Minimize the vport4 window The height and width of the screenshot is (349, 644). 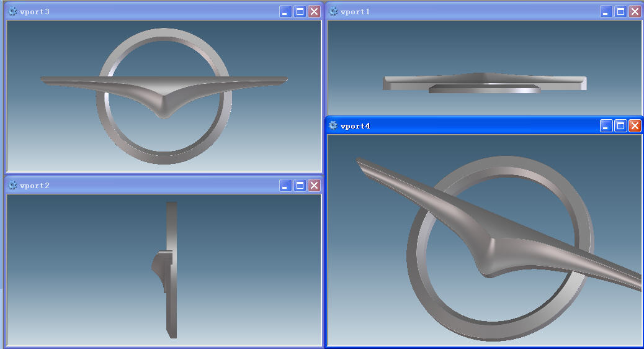point(606,125)
